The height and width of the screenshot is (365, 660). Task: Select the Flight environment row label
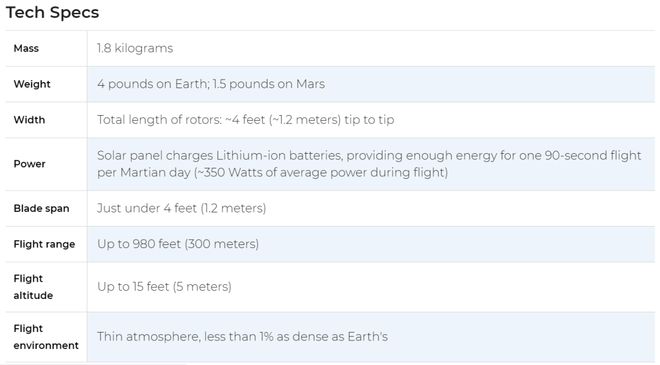[46, 337]
